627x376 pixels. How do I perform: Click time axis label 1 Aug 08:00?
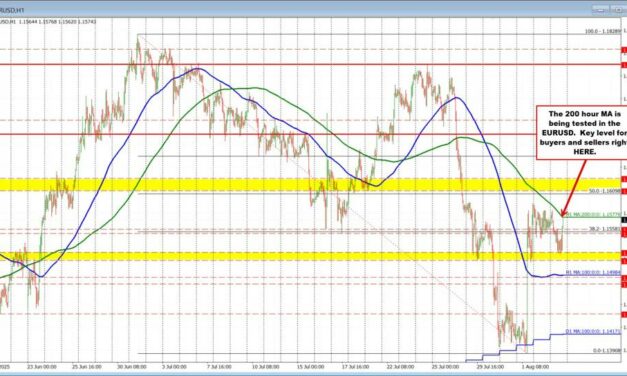pos(535,366)
